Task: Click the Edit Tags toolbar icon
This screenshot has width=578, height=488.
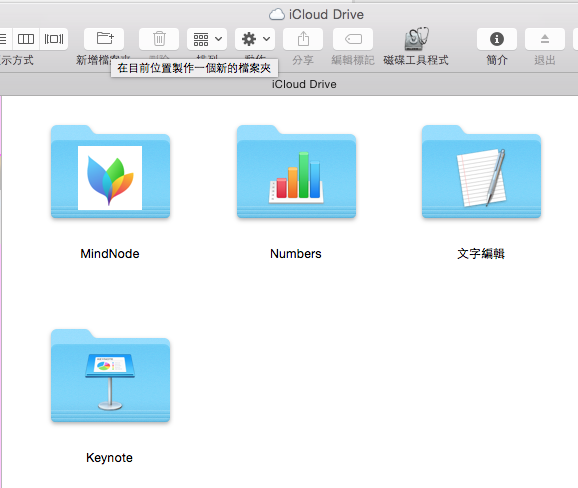Action: coord(353,39)
